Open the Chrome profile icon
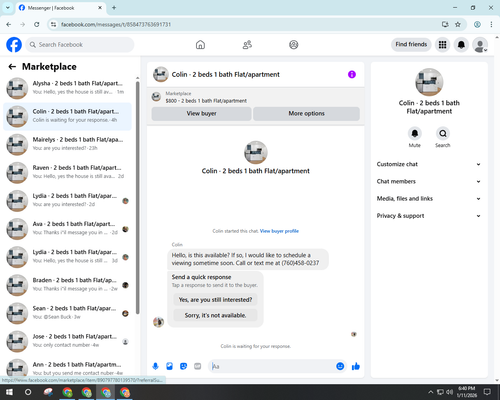 click(477, 24)
